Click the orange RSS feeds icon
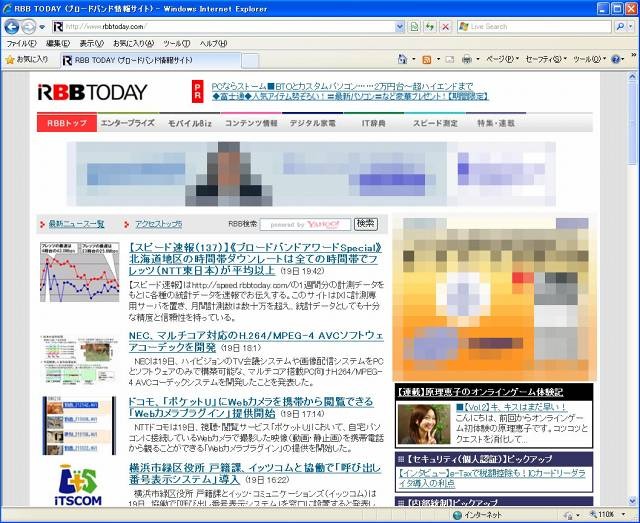This screenshot has width=640, height=523. click(427, 60)
